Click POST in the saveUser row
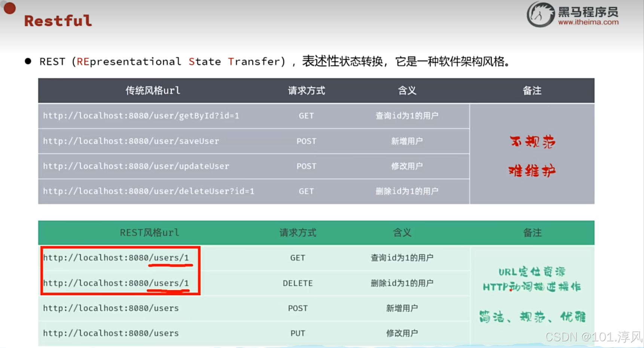 tap(306, 141)
